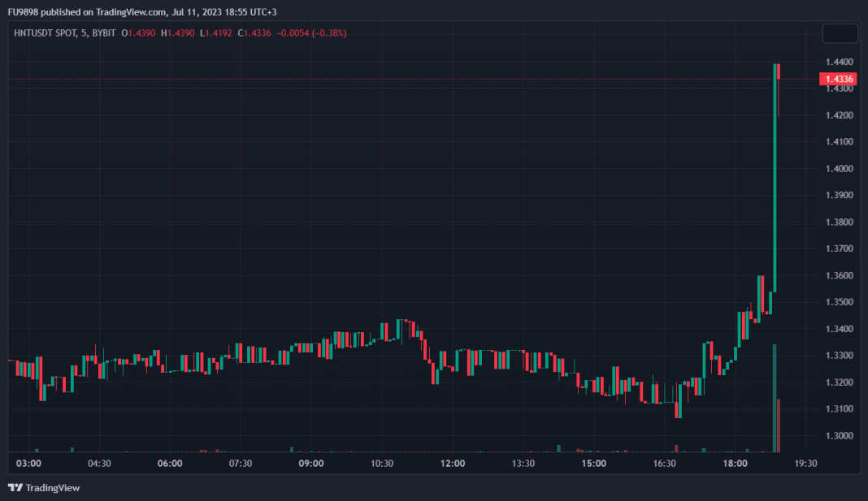Click the 19:30 time axis label

click(x=805, y=464)
